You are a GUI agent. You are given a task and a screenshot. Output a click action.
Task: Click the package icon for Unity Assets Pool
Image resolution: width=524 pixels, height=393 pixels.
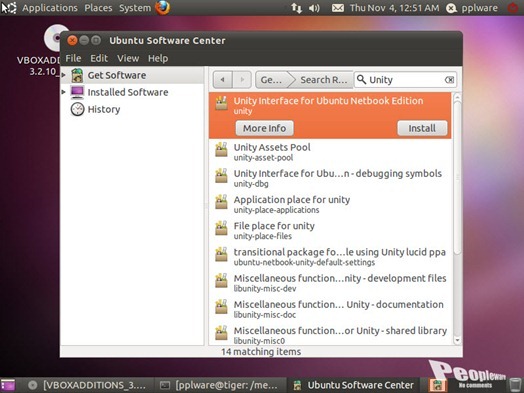pos(221,150)
